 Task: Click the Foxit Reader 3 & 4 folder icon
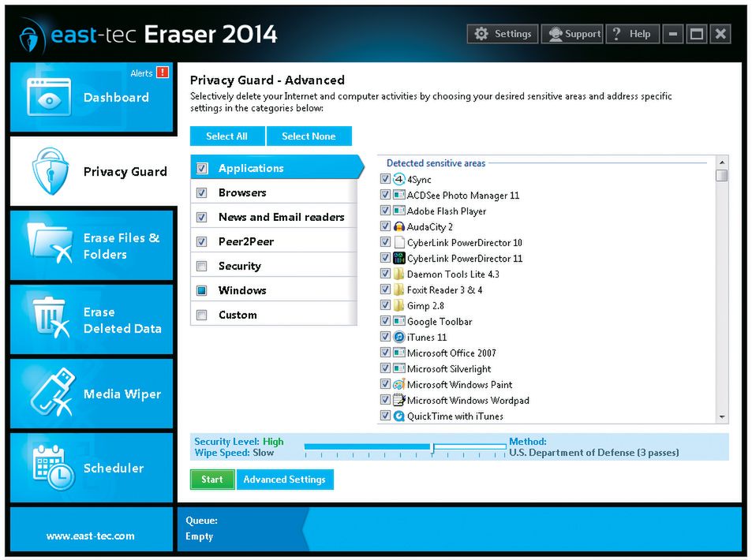399,289
